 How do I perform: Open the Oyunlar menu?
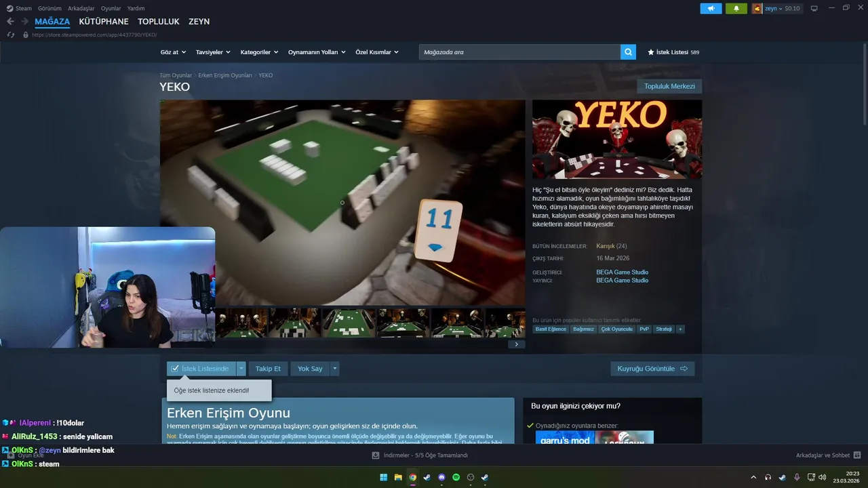tap(111, 8)
